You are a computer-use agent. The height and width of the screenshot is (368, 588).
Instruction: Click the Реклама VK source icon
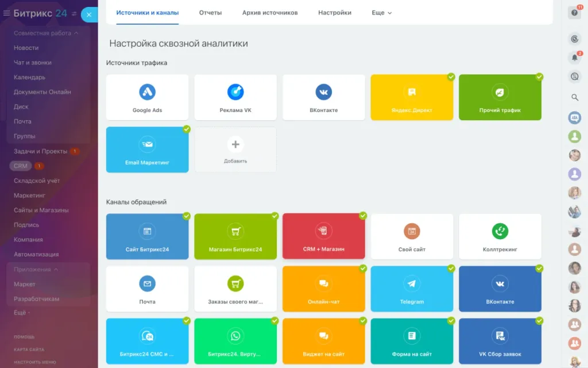[x=235, y=92]
